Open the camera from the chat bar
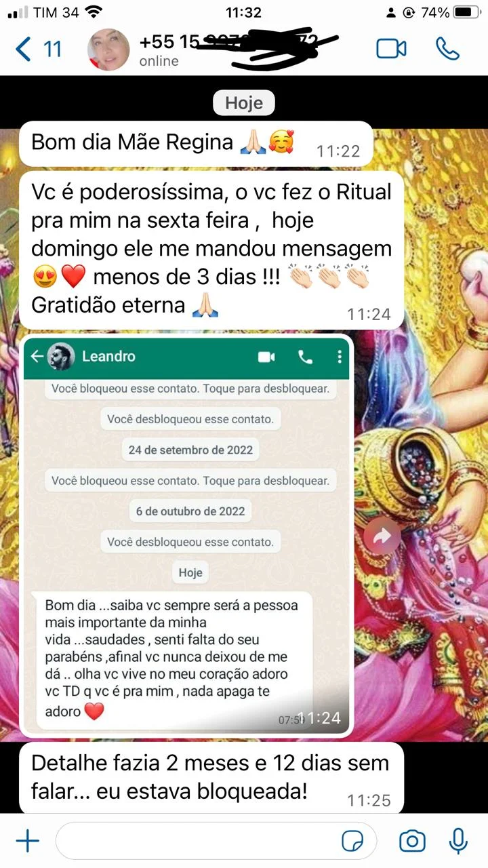 coord(412,842)
